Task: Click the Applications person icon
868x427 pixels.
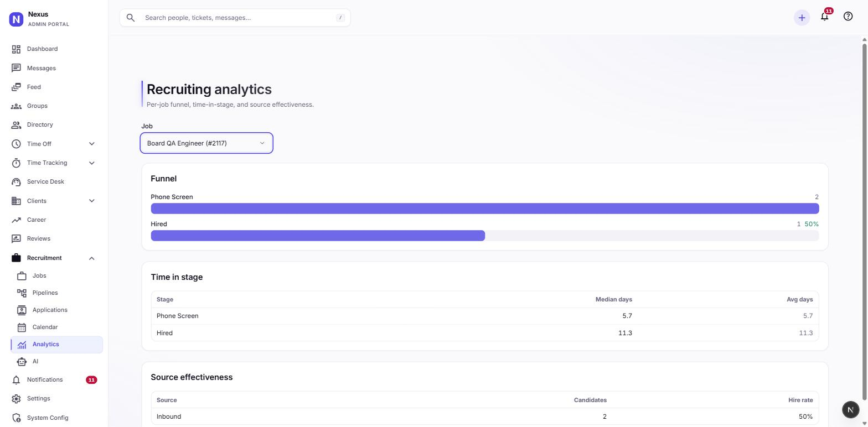Action: pyautogui.click(x=22, y=310)
